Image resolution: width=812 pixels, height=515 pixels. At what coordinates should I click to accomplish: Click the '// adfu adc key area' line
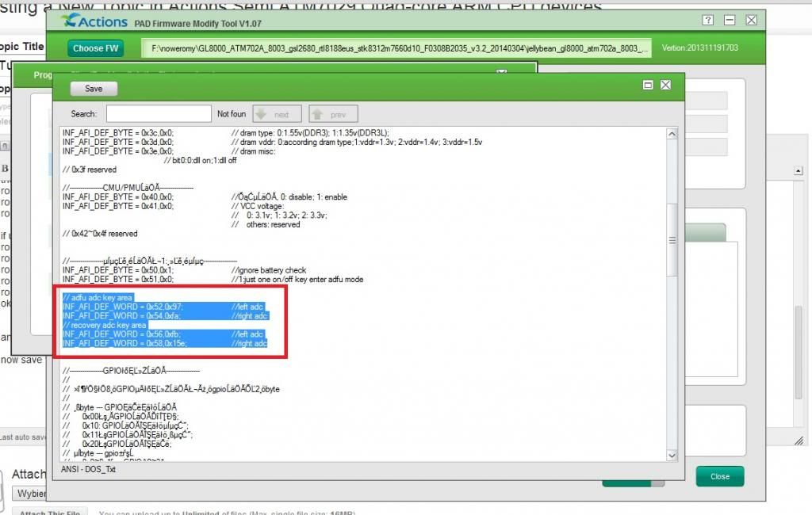98,298
